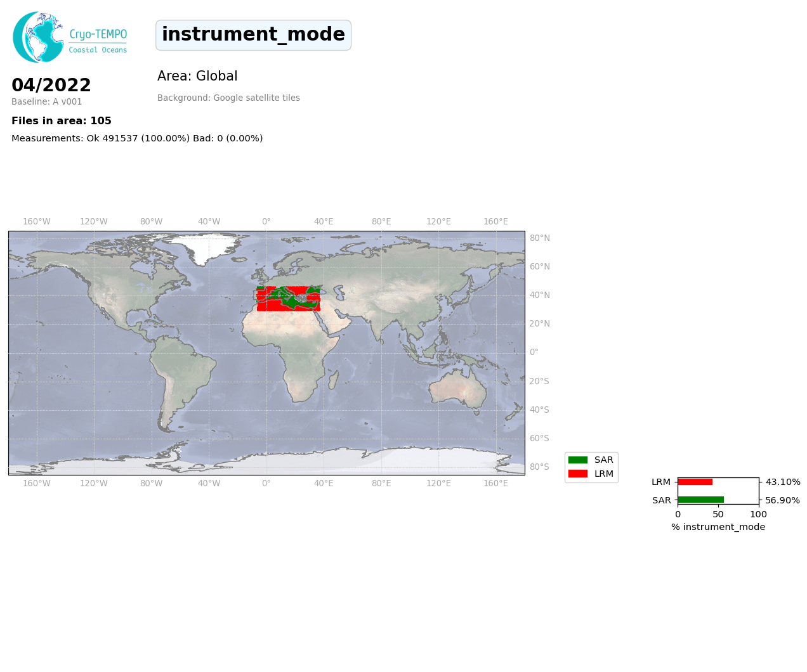Select the Measurements Ok 491537 line
The image size is (807, 672).
(x=137, y=138)
